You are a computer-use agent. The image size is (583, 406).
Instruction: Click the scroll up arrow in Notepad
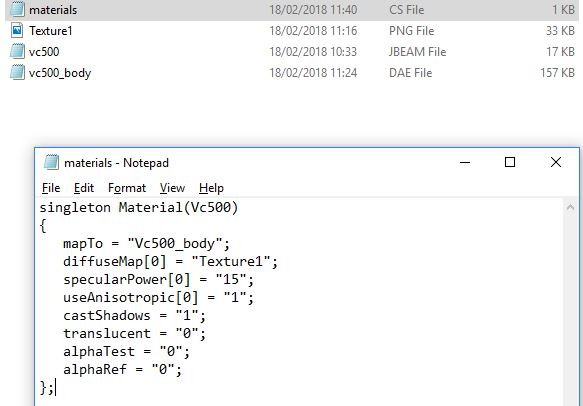tap(570, 207)
